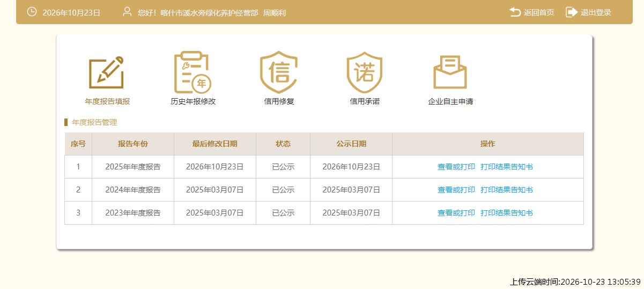644x289 pixels.
Task: Click the sequence number 1 cell
Action: 78,167
